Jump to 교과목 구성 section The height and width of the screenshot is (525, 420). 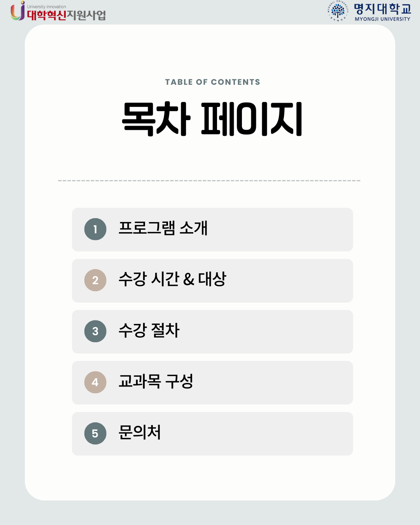coord(156,381)
